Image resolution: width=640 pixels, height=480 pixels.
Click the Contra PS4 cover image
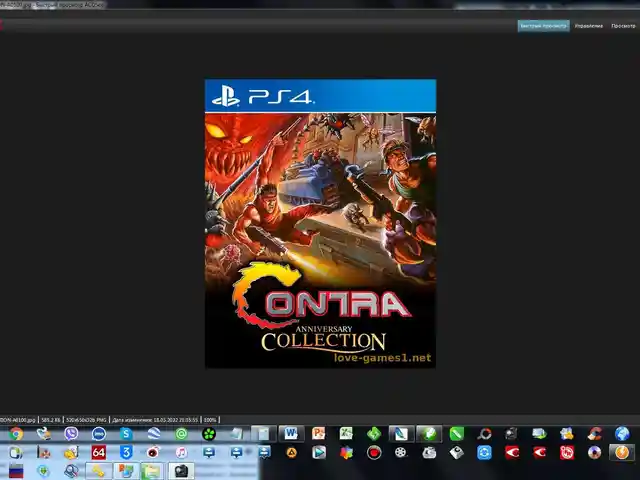(320, 224)
